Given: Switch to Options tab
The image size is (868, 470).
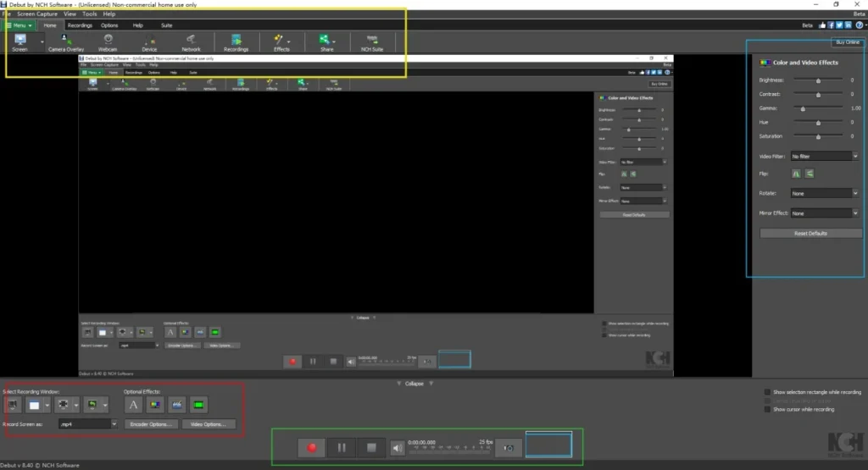Looking at the screenshot, I should coord(109,25).
